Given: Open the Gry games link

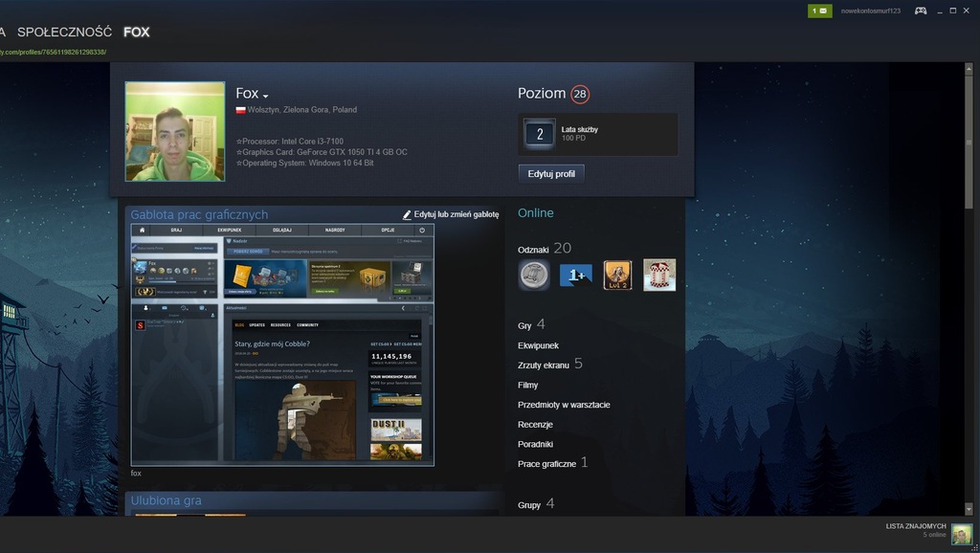Looking at the screenshot, I should point(524,325).
